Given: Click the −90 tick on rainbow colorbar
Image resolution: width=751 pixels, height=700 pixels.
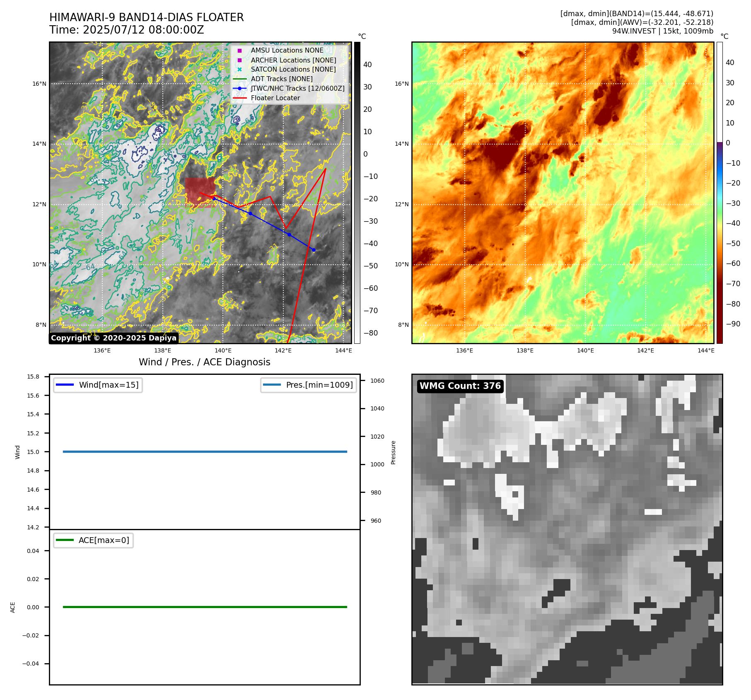Looking at the screenshot, I should coord(733,324).
